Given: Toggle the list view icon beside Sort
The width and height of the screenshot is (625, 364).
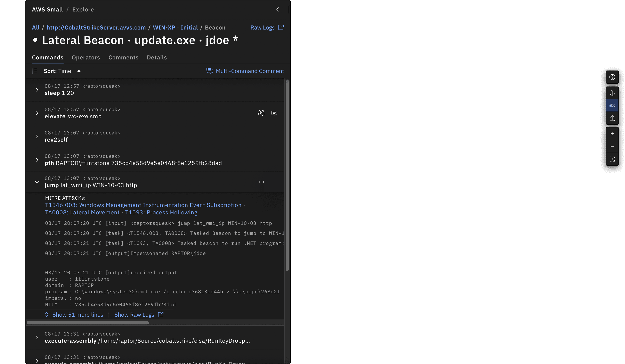Looking at the screenshot, I should [35, 71].
